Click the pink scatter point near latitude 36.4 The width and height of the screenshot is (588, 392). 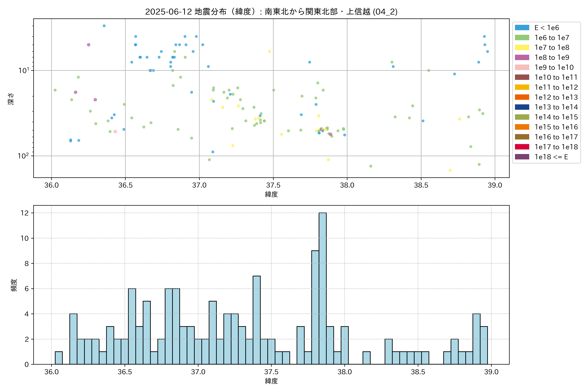[x=115, y=131]
